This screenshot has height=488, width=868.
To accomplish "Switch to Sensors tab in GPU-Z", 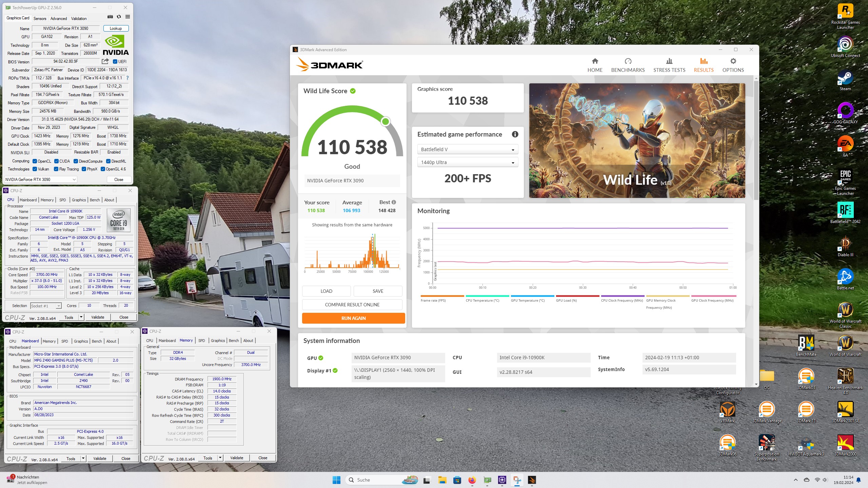I will 40,19.
